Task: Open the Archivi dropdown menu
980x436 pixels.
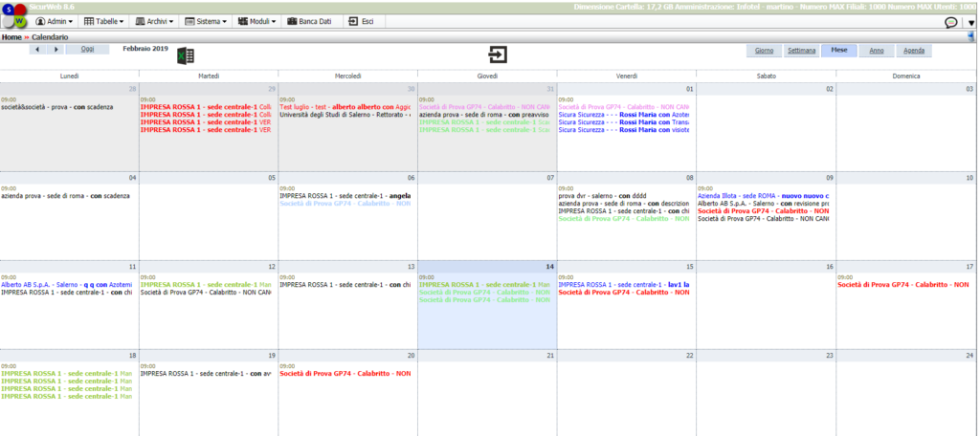Action: click(154, 21)
